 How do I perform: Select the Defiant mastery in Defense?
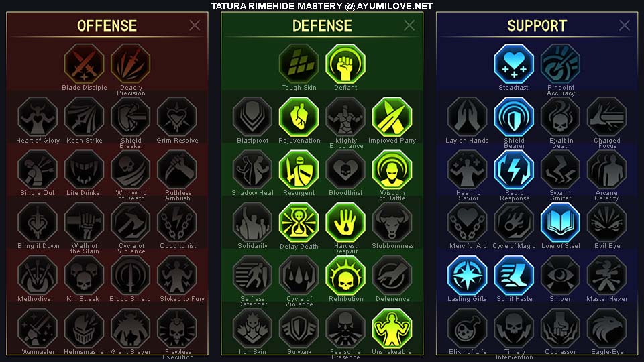345,64
